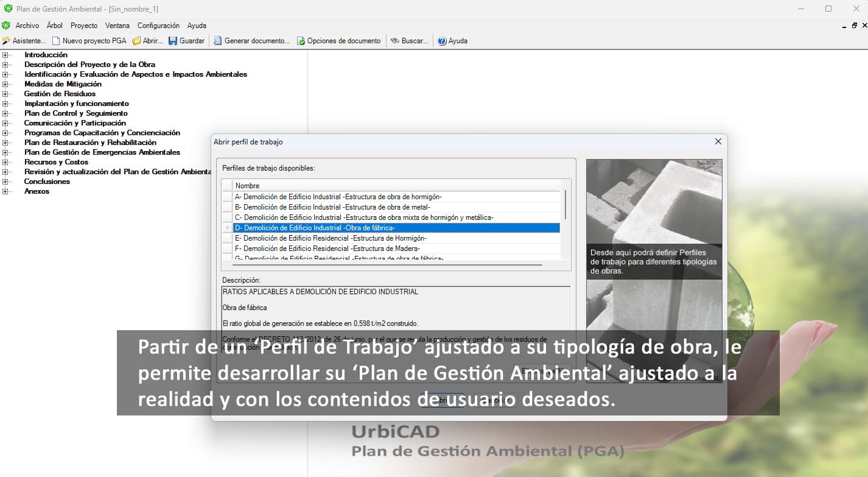Expand Recursos y Costos node
This screenshot has height=477, width=868.
5,162
